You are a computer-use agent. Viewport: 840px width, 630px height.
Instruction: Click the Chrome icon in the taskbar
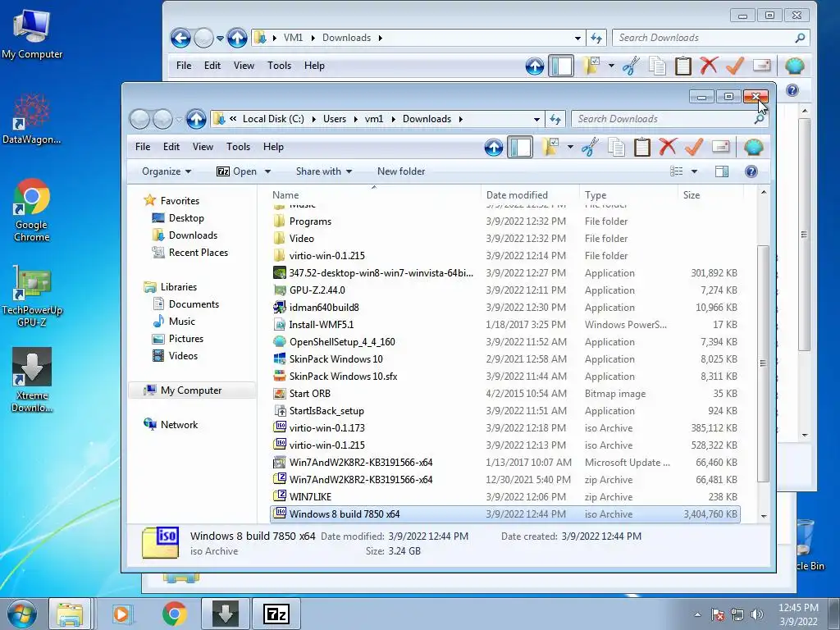175,614
